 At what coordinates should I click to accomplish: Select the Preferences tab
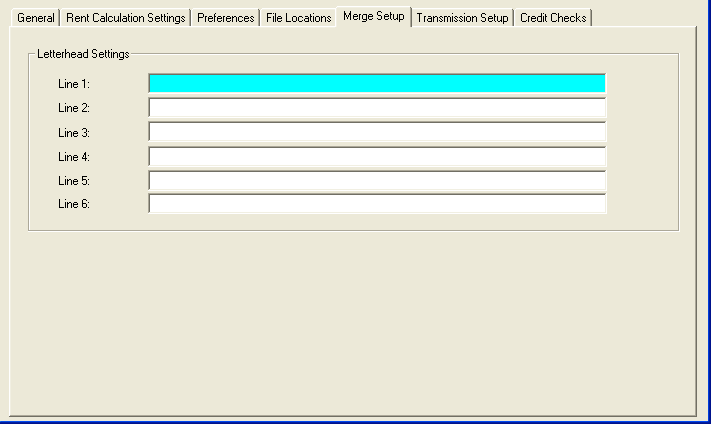pyautogui.click(x=225, y=18)
